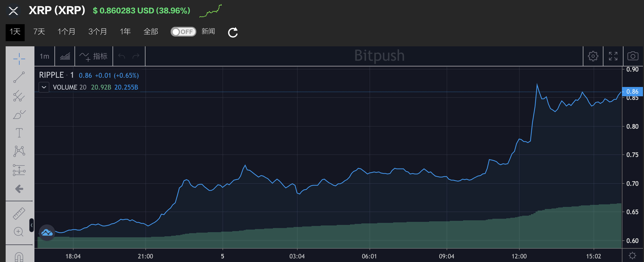Open chart settings gear
Image resolution: width=644 pixels, height=262 pixels.
[593, 56]
